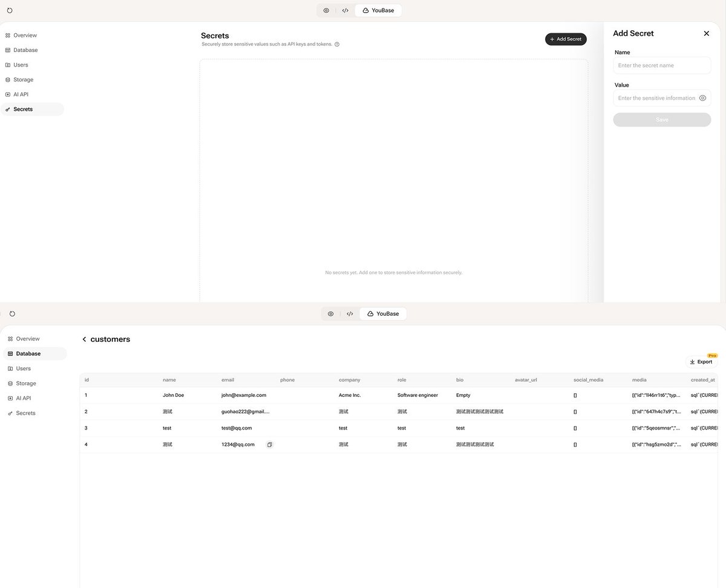Copy the 1234@qq.com cell value

[270, 445]
